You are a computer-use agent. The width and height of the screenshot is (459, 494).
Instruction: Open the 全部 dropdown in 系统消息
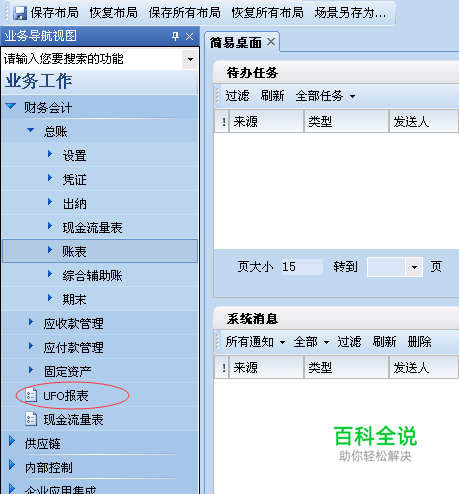(311, 342)
